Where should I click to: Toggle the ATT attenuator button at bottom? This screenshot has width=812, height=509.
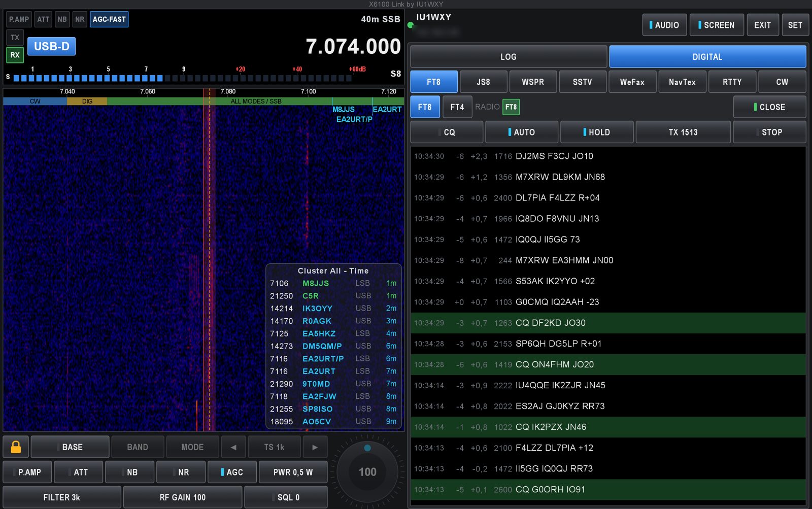pos(78,472)
